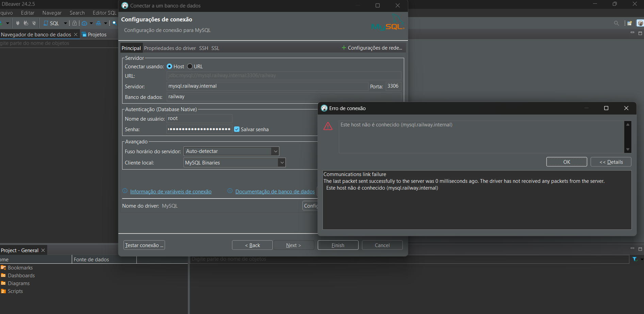The height and width of the screenshot is (314, 644).
Task: Open Documentação de banco de dados link
Action: click(275, 192)
